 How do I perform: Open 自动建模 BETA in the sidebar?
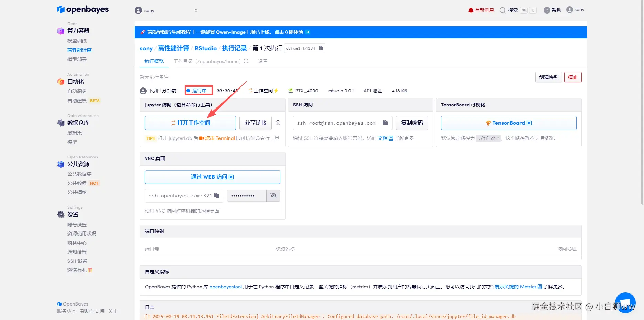[x=84, y=101]
